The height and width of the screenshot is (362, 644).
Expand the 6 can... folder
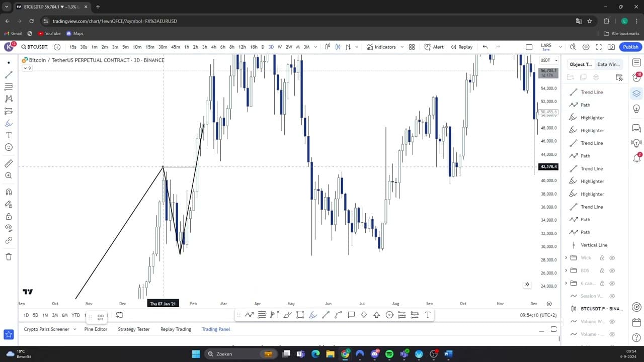[x=566, y=283]
